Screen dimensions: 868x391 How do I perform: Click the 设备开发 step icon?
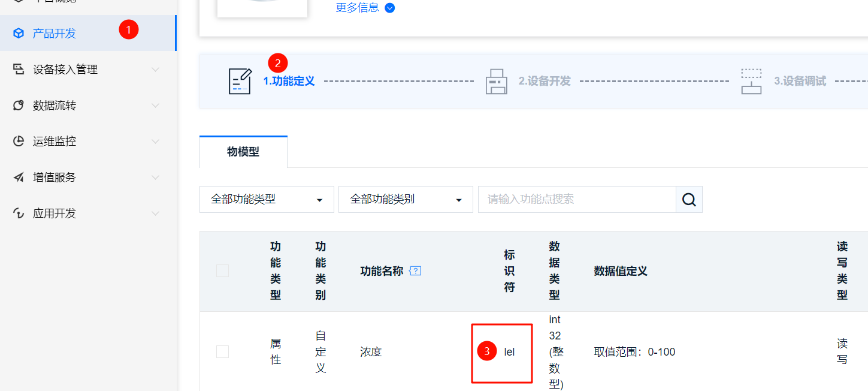[x=496, y=81]
